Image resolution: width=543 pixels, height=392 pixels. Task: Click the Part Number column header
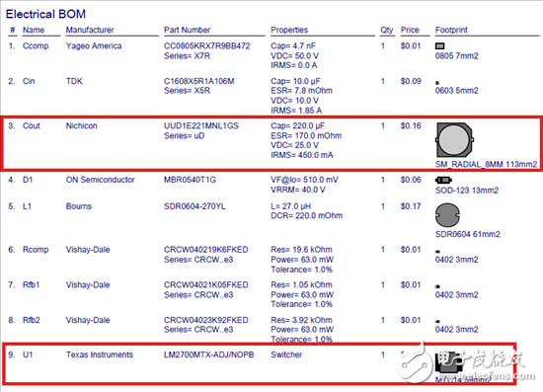tap(187, 31)
